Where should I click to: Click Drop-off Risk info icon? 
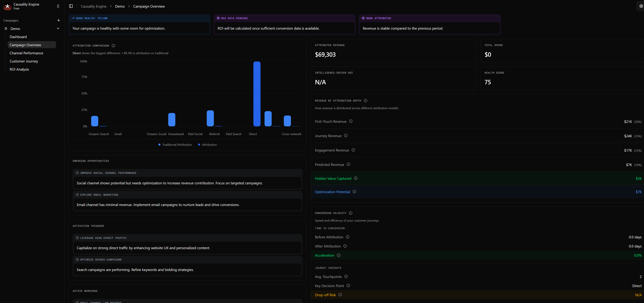[x=340, y=295]
